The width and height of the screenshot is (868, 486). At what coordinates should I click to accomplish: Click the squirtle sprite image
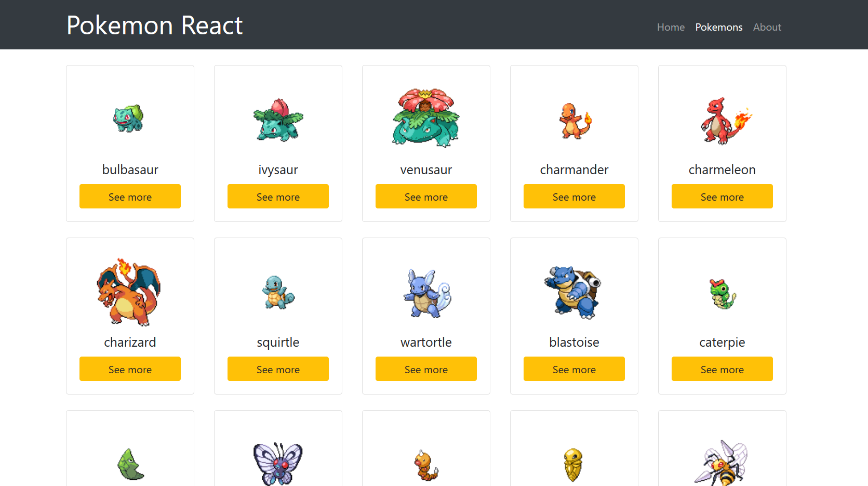278,292
